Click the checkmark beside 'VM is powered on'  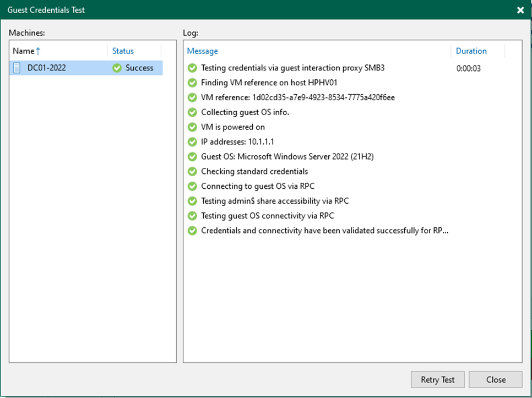(192, 127)
